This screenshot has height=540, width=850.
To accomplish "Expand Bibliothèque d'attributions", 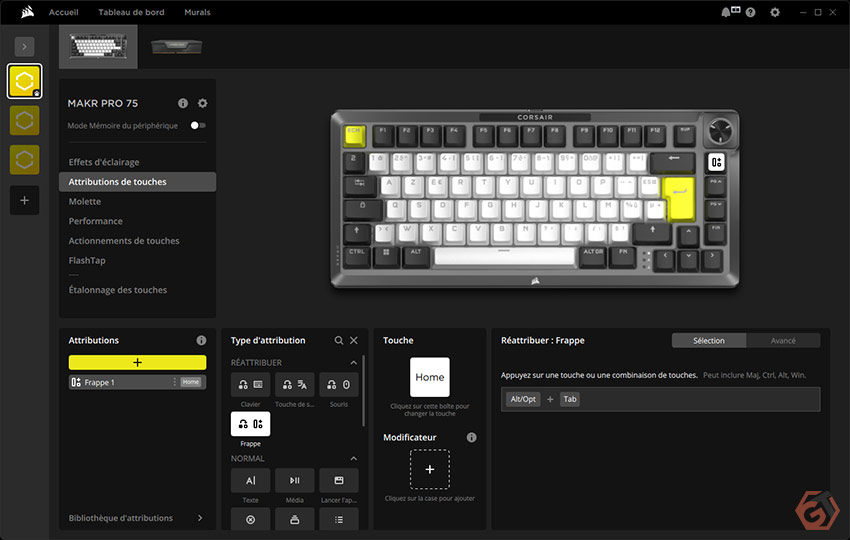I will click(x=200, y=518).
